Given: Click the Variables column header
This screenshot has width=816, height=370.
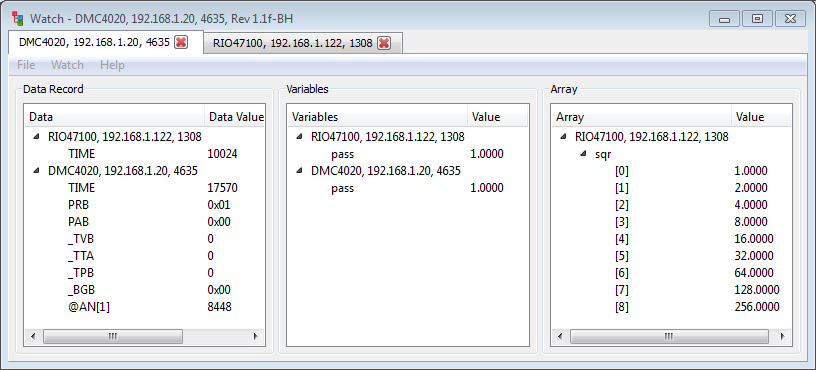Looking at the screenshot, I should (x=378, y=117).
